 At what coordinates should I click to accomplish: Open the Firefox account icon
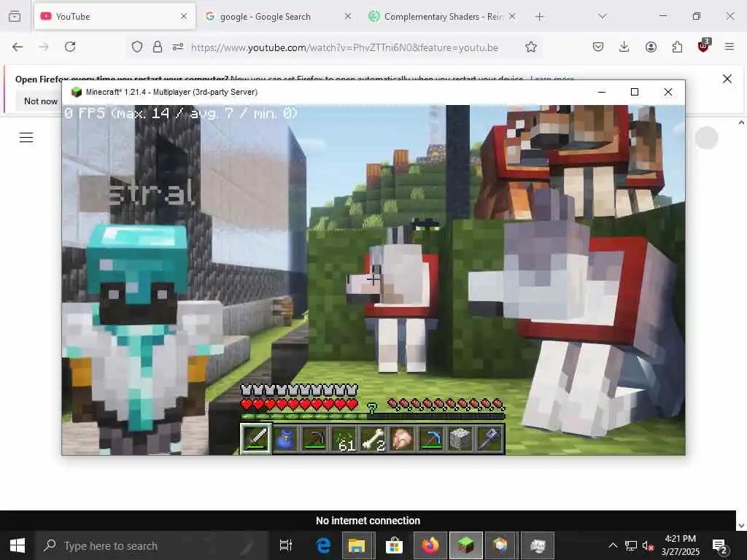[651, 47]
